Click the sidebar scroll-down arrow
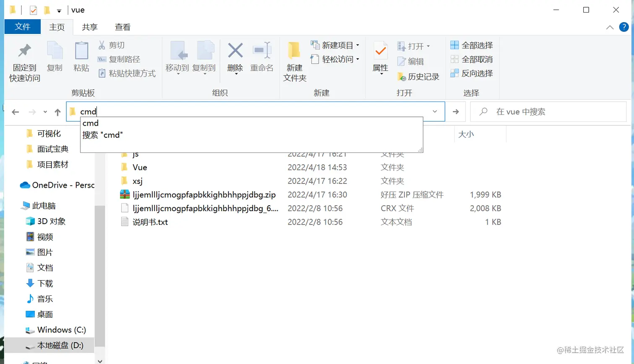 100,361
